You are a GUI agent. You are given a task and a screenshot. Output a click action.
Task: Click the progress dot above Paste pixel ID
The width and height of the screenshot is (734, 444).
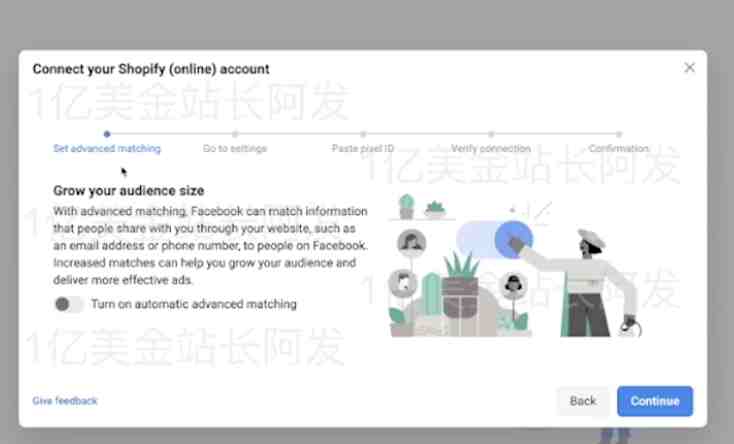click(x=363, y=134)
